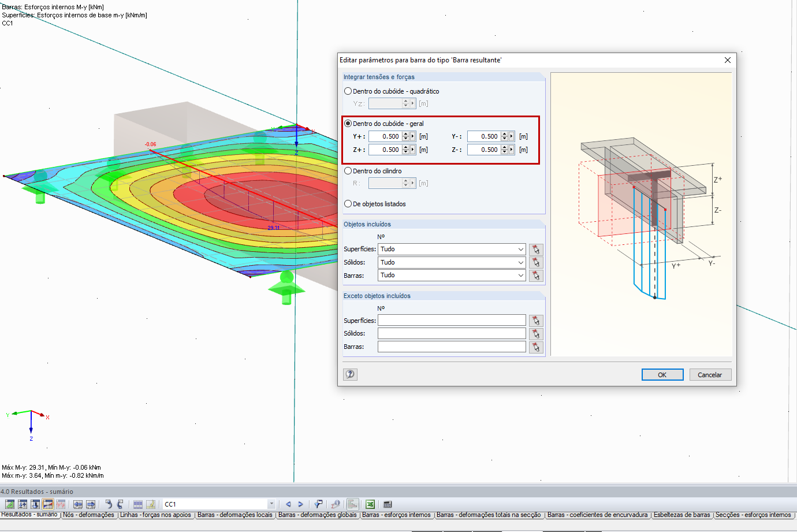Click Cancelar to dismiss the dialog
Viewport: 797px width, 532px height.
[x=710, y=375]
